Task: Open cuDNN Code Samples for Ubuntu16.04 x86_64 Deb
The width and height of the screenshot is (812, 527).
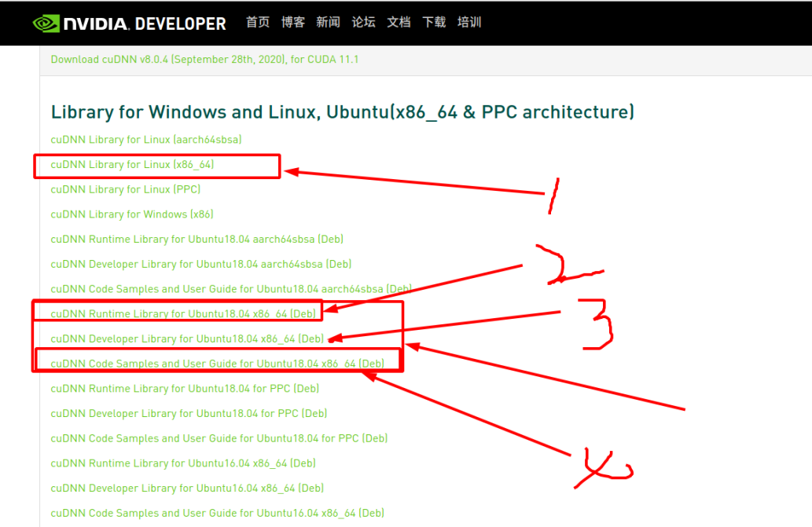Action: [x=216, y=512]
